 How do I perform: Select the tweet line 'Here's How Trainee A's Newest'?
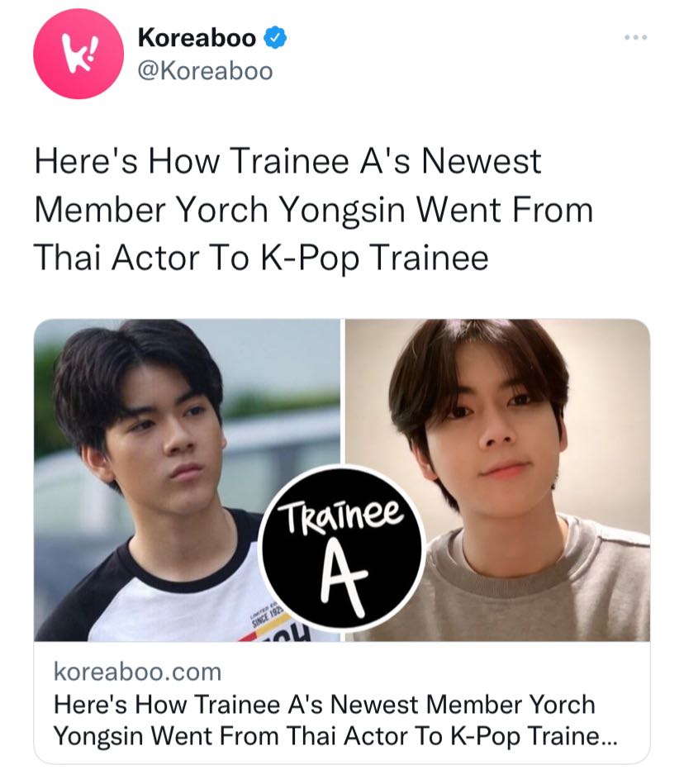tap(287, 161)
